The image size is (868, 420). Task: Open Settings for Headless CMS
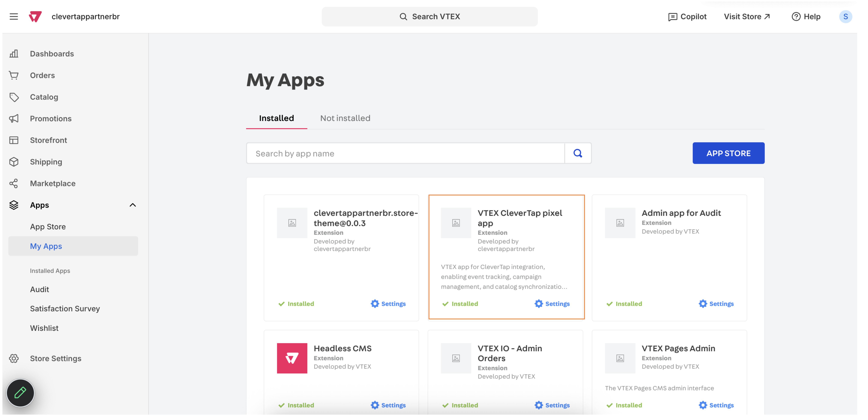click(x=388, y=405)
